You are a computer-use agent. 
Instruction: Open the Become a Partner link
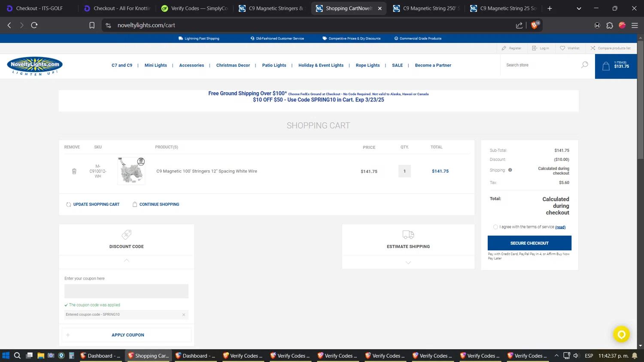[433, 65]
